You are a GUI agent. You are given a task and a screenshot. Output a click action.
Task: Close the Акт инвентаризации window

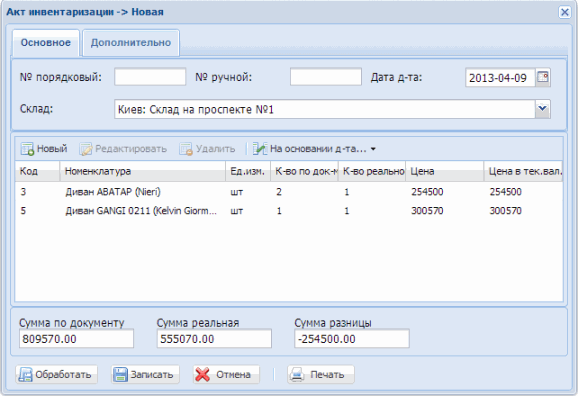pos(564,12)
